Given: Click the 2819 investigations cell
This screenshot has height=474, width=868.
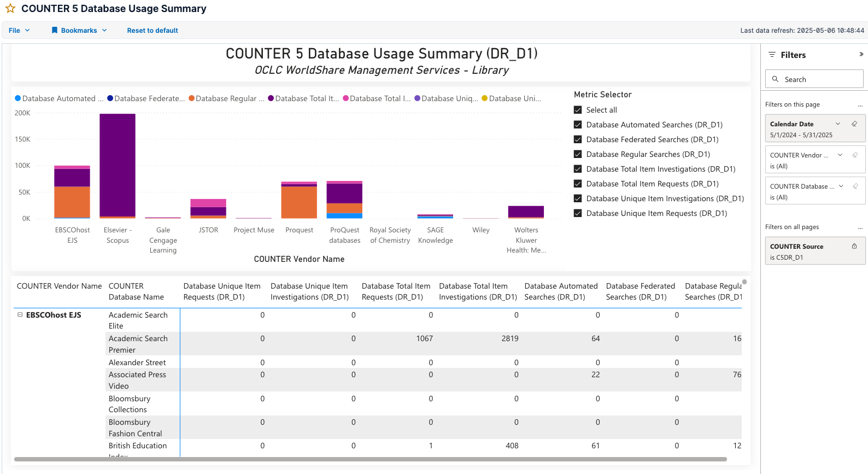Looking at the screenshot, I should coord(509,338).
